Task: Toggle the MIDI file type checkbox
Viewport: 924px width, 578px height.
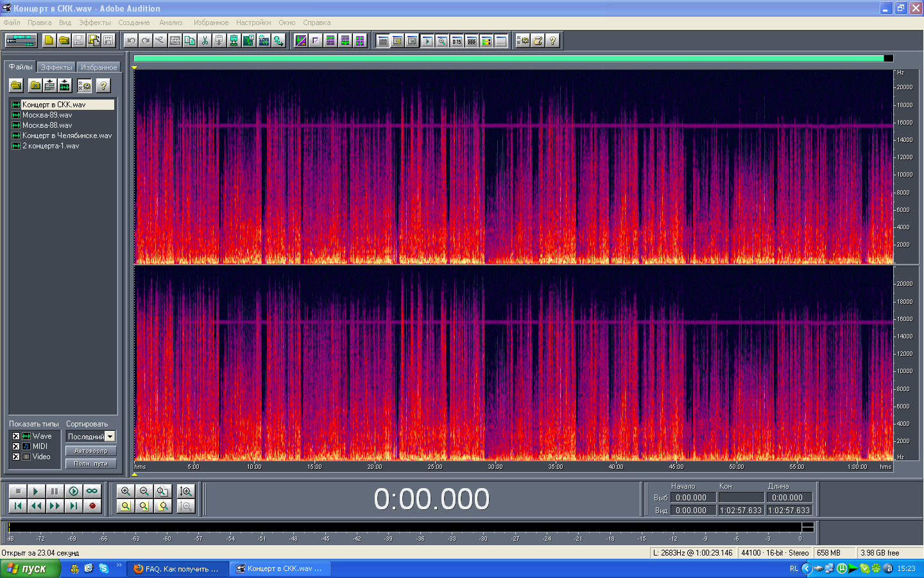Action: tap(16, 446)
